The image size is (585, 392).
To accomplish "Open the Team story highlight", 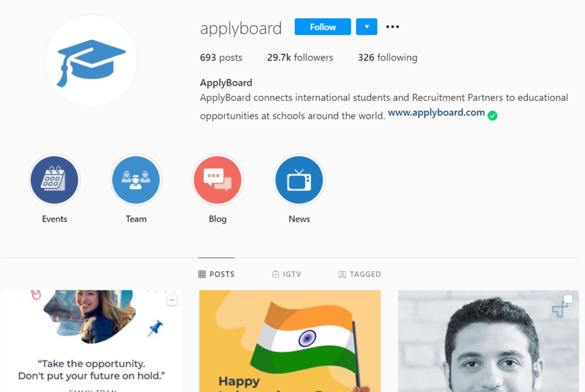I will click(136, 180).
